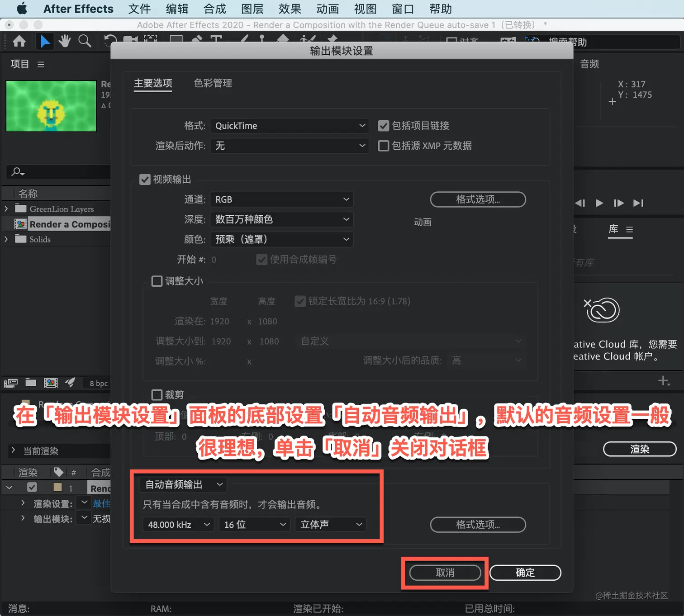Open the 文件 menu
The height and width of the screenshot is (616, 684).
[x=139, y=9]
